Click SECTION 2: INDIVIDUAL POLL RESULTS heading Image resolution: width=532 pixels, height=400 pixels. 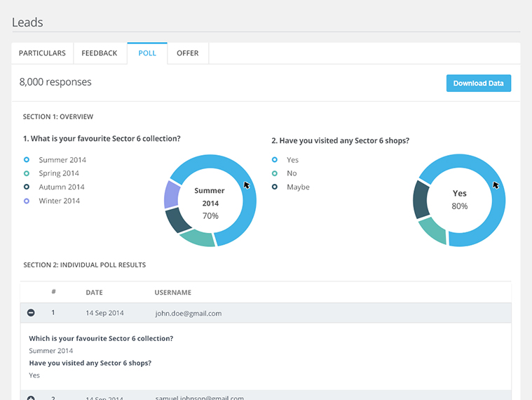pyautogui.click(x=85, y=265)
